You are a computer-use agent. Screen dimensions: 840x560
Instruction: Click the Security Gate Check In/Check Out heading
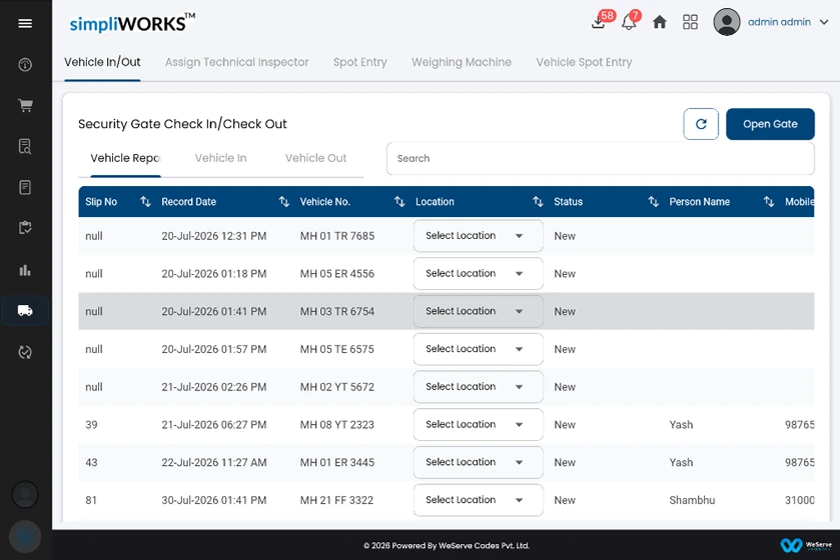[182, 124]
